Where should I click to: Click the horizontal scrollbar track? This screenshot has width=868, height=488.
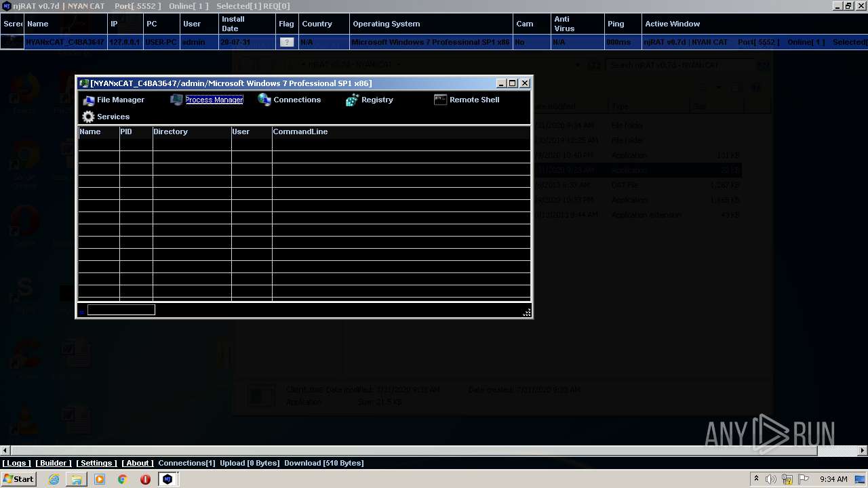coord(836,450)
